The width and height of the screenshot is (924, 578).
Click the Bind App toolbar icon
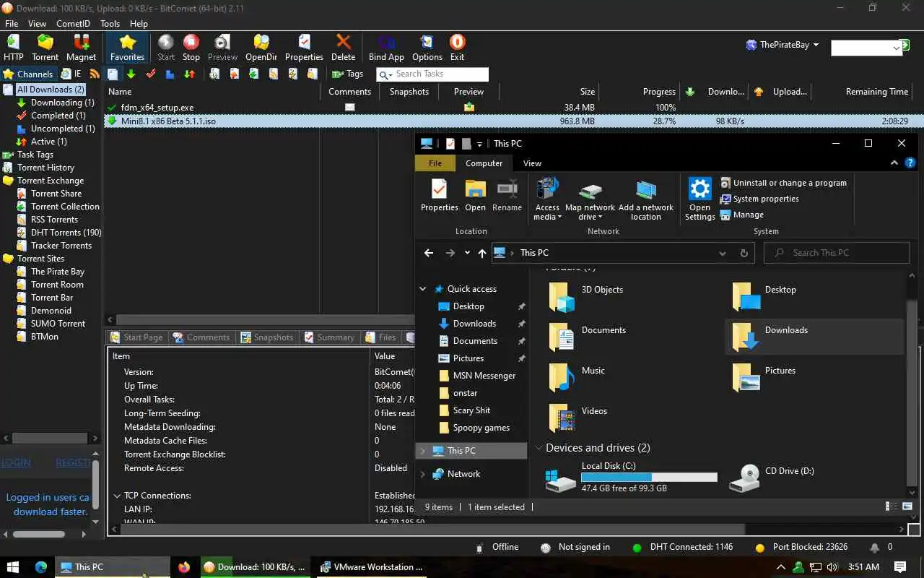tap(386, 48)
